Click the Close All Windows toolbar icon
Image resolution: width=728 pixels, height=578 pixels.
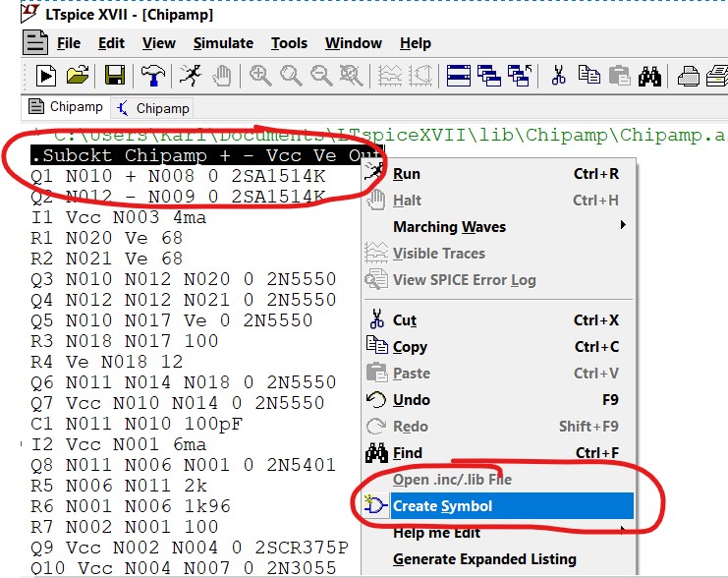520,76
